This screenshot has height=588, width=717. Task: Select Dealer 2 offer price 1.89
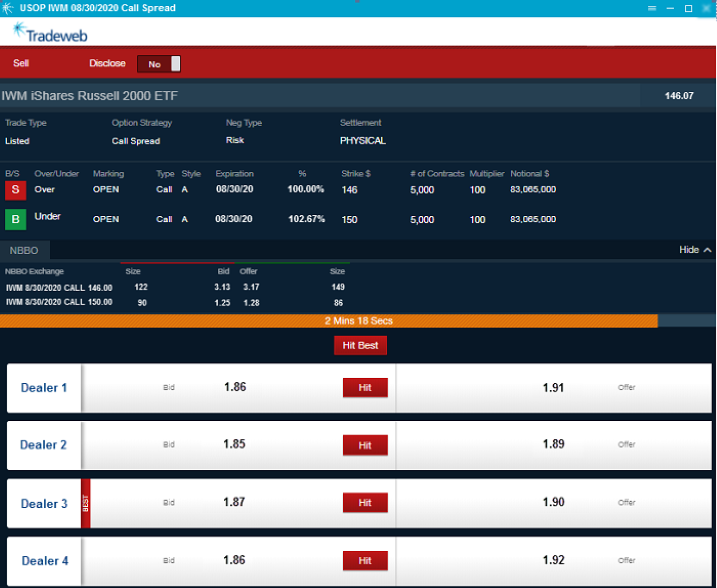554,445
